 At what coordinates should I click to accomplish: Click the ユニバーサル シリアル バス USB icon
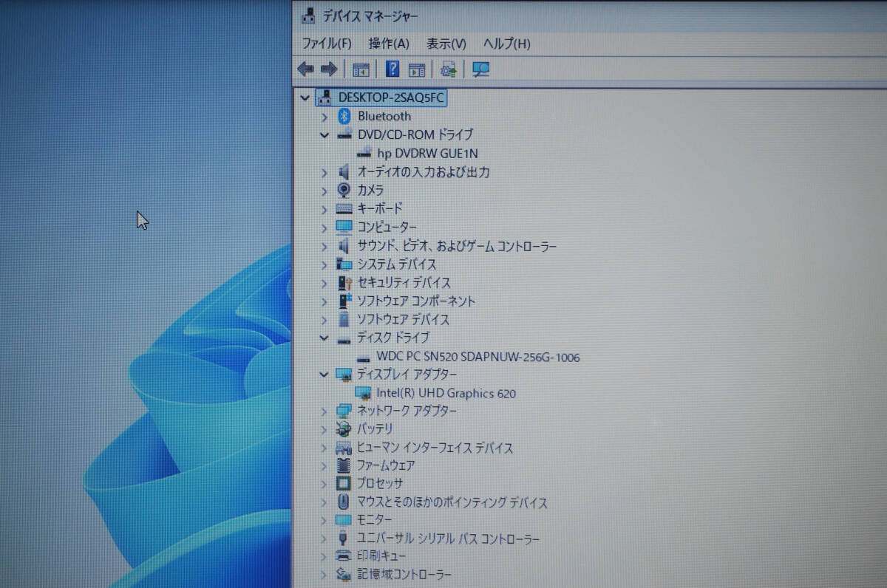tap(344, 539)
